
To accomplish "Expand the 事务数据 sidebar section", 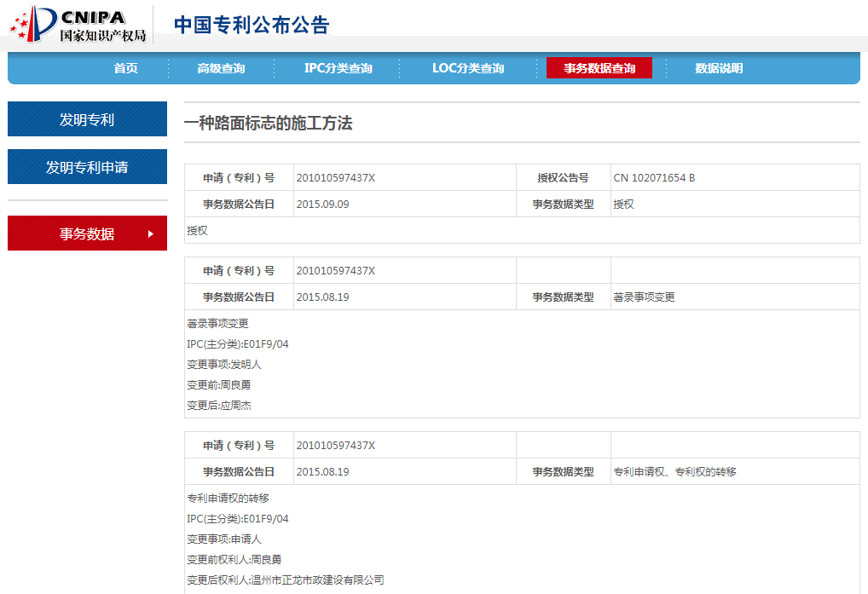I will click(87, 234).
